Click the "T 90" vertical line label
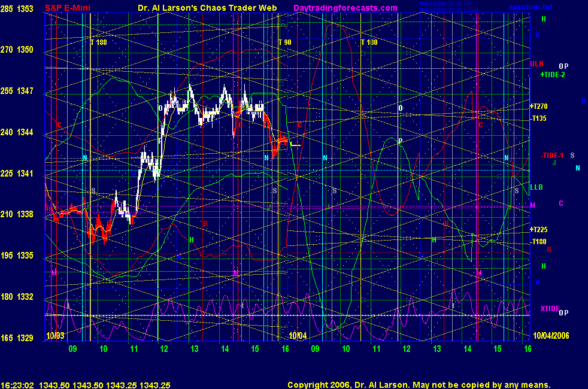This screenshot has width=588, height=389. point(285,42)
